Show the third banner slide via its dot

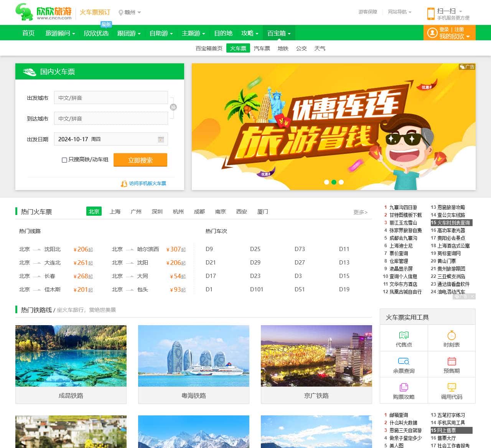[341, 182]
